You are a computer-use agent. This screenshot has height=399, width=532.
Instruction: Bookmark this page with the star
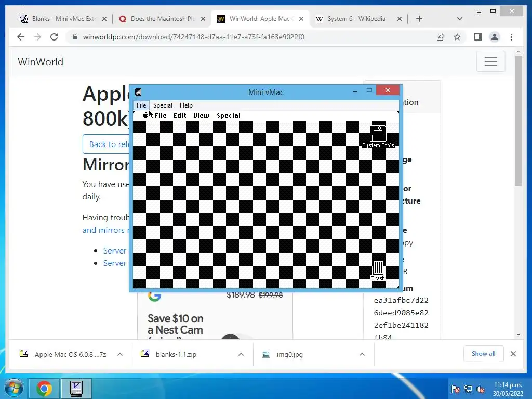coord(457,37)
